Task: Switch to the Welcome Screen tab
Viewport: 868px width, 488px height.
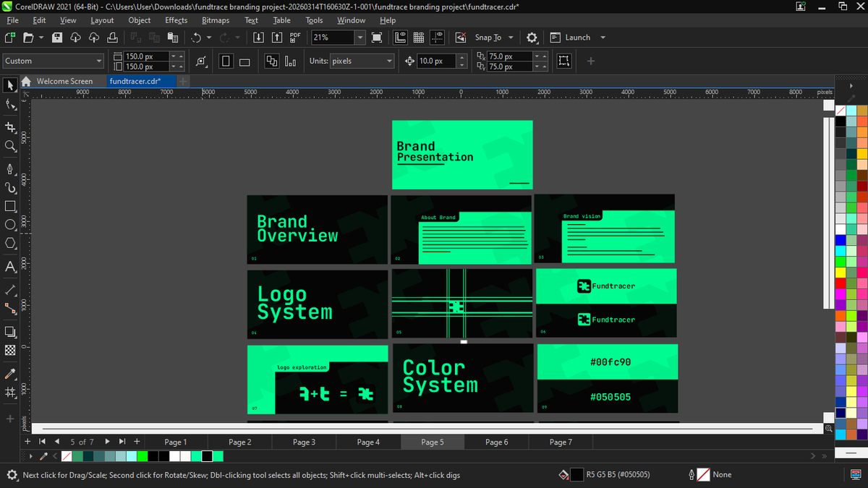Action: click(64, 81)
